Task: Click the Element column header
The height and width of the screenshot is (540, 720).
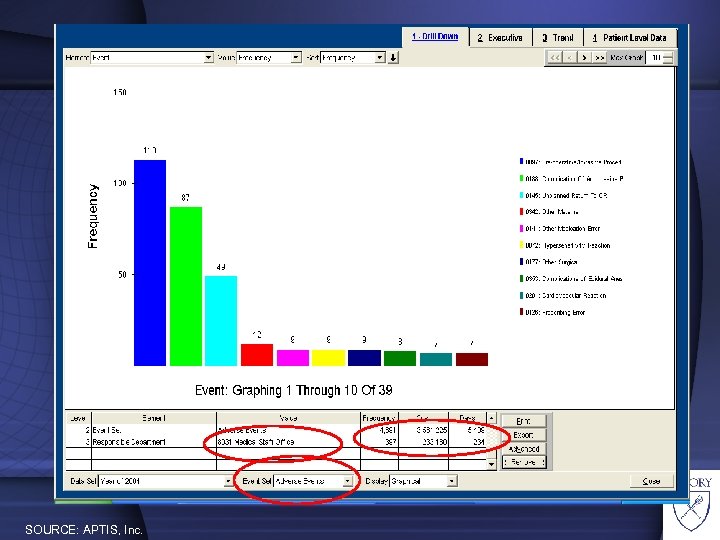Action: [x=154, y=418]
